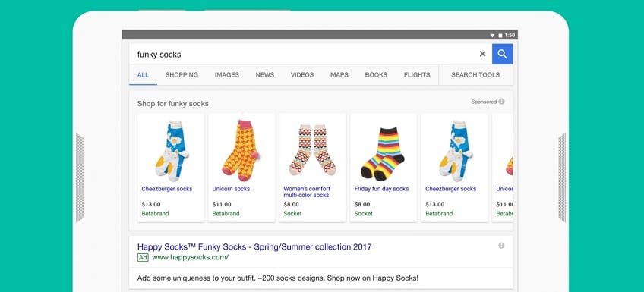Click the www.happysocks.com/ URL

pos(190,258)
